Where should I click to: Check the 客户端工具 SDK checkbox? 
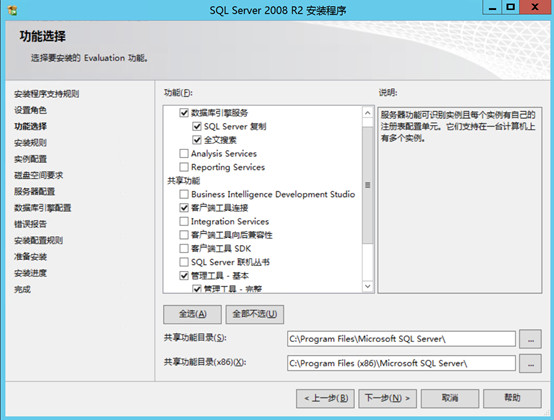click(184, 248)
